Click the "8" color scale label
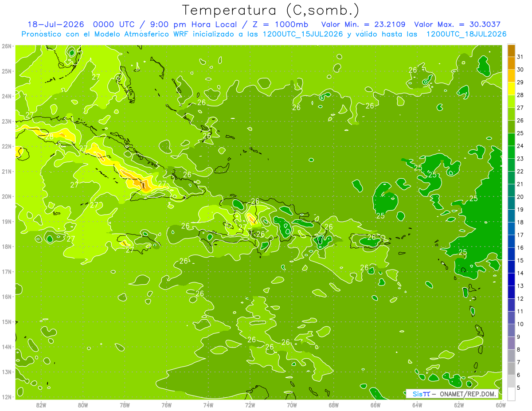Image resolution: width=532 pixels, height=411 pixels. click(x=519, y=350)
